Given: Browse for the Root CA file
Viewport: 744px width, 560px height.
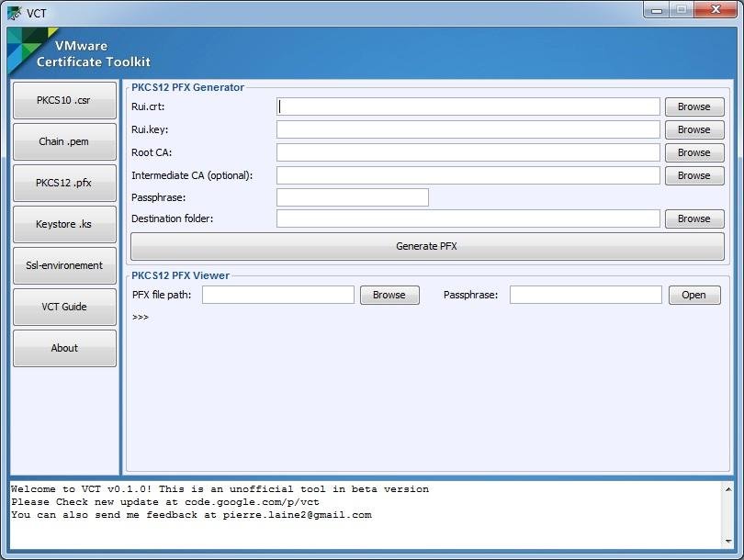Looking at the screenshot, I should click(x=694, y=152).
